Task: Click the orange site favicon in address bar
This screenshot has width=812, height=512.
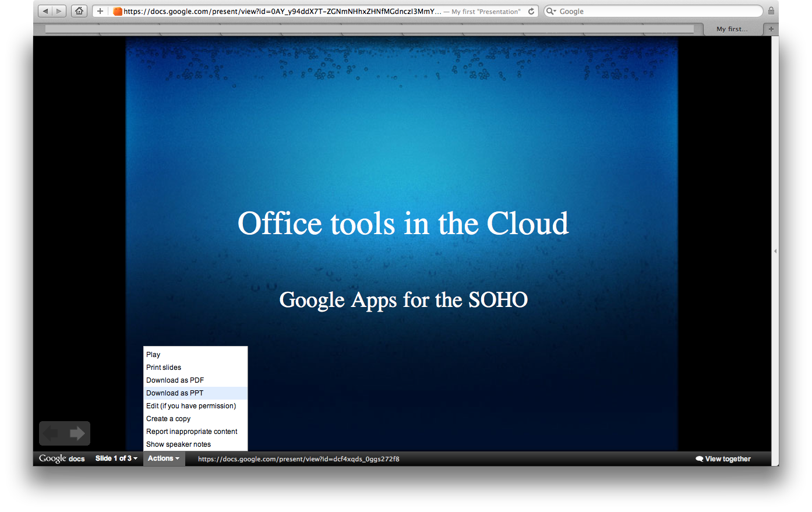Action: [118, 11]
